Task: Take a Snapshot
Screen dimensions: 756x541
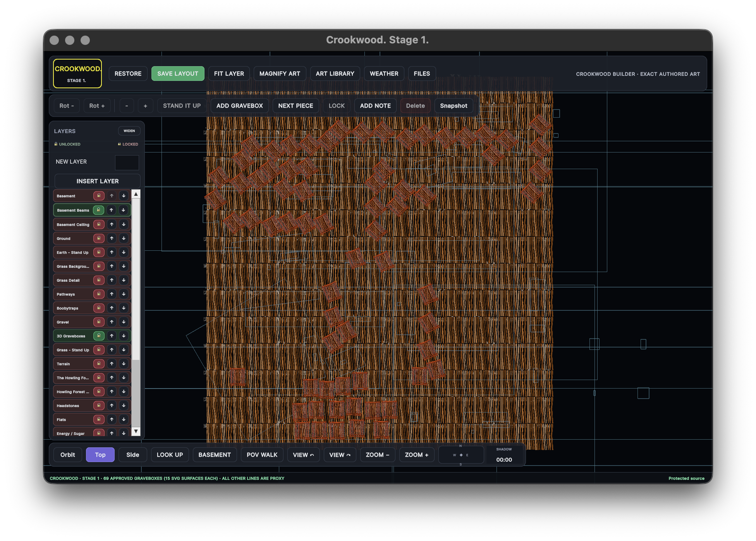Action: click(454, 106)
